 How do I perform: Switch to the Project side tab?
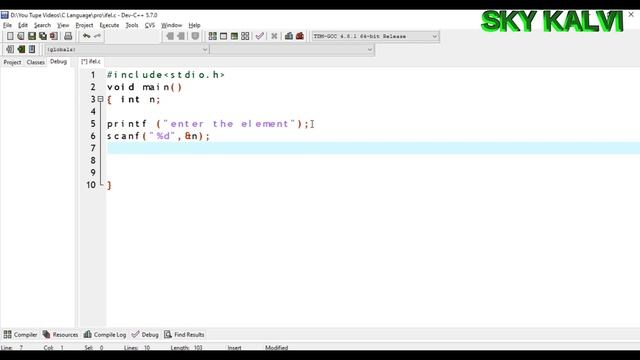12,62
